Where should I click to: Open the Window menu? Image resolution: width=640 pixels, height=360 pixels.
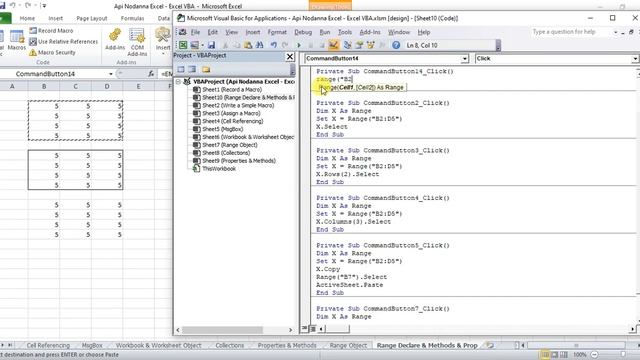tap(399, 32)
